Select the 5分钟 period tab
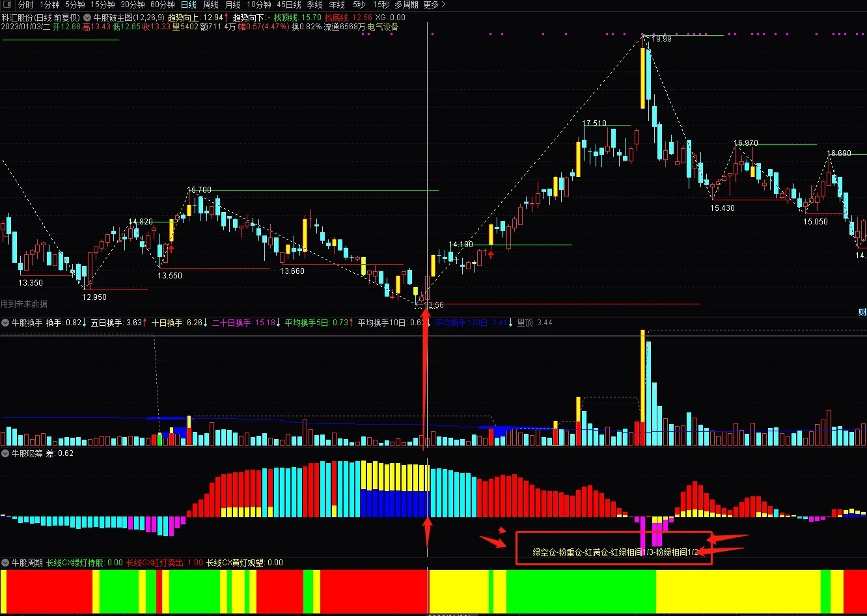 click(75, 5)
